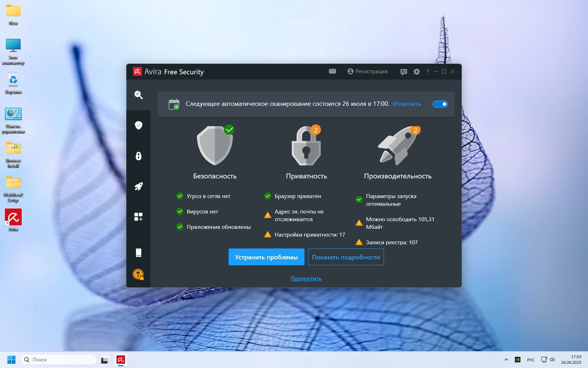Image resolution: width=588 pixels, height=368 pixels.
Task: Click the network tray icon
Action: pos(544,360)
